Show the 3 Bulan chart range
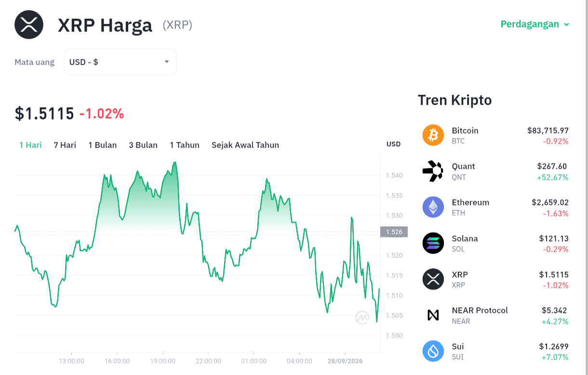This screenshot has width=588, height=375. [x=143, y=145]
